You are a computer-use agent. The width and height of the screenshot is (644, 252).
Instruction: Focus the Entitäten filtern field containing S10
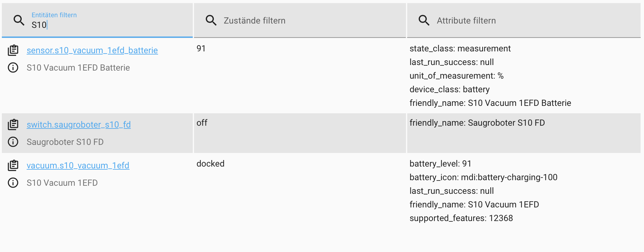108,25
